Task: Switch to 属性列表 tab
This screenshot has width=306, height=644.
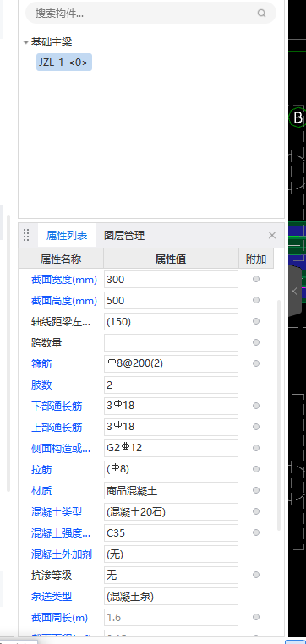Action: [x=67, y=236]
